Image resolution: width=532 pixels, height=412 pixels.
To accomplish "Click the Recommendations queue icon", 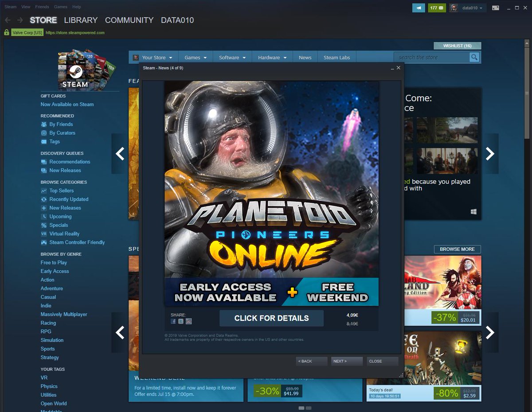I will [x=44, y=162].
